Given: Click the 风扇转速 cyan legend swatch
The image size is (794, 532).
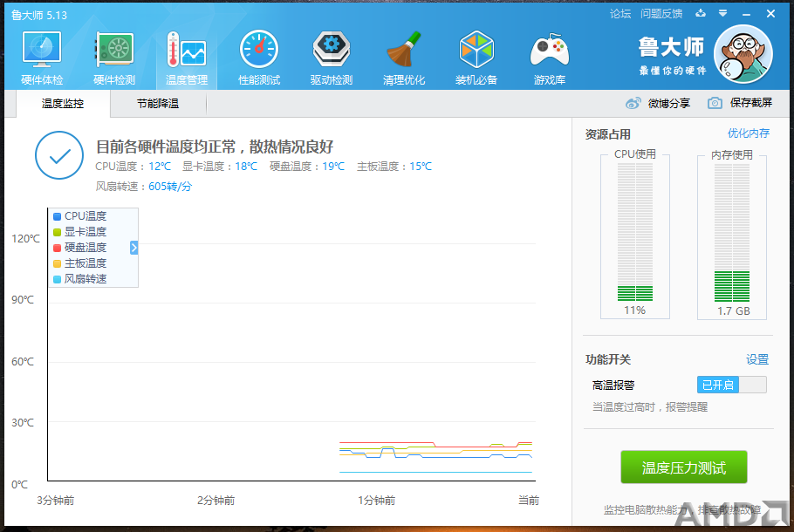Looking at the screenshot, I should [58, 279].
